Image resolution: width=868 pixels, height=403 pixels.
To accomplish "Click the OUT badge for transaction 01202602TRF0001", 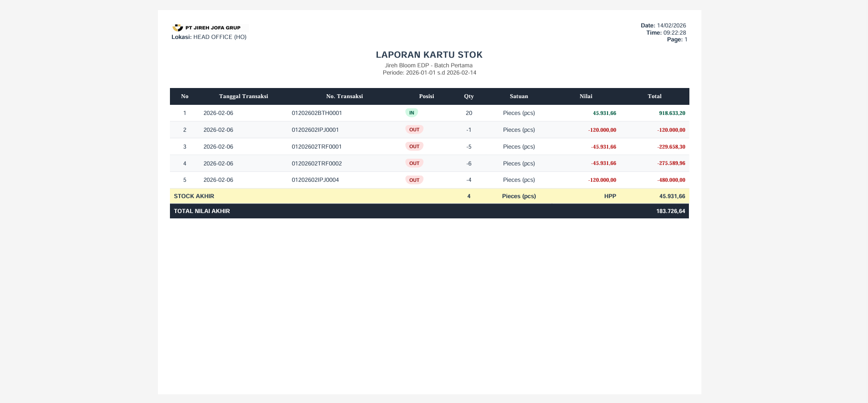I will [414, 147].
